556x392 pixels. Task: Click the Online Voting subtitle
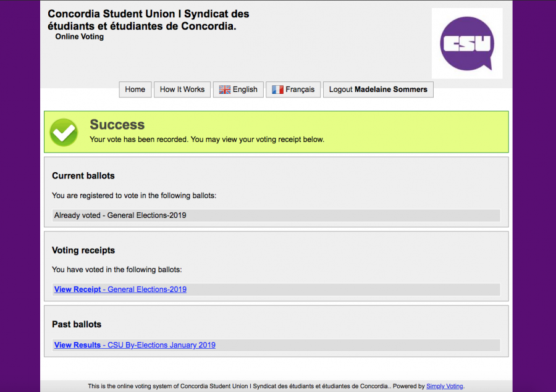click(x=80, y=37)
